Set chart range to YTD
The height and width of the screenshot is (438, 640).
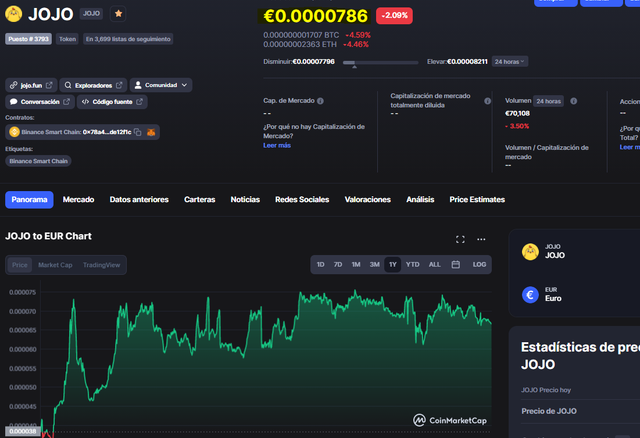(x=412, y=265)
